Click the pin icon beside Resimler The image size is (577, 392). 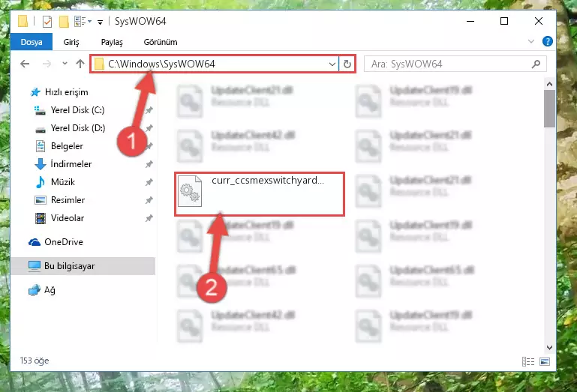click(x=149, y=200)
